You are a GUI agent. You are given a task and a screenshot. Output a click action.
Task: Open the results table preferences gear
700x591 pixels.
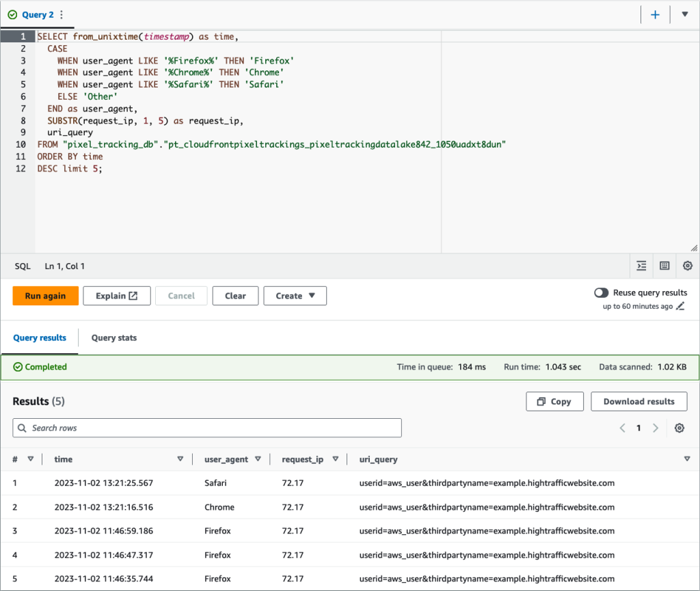[x=679, y=428]
